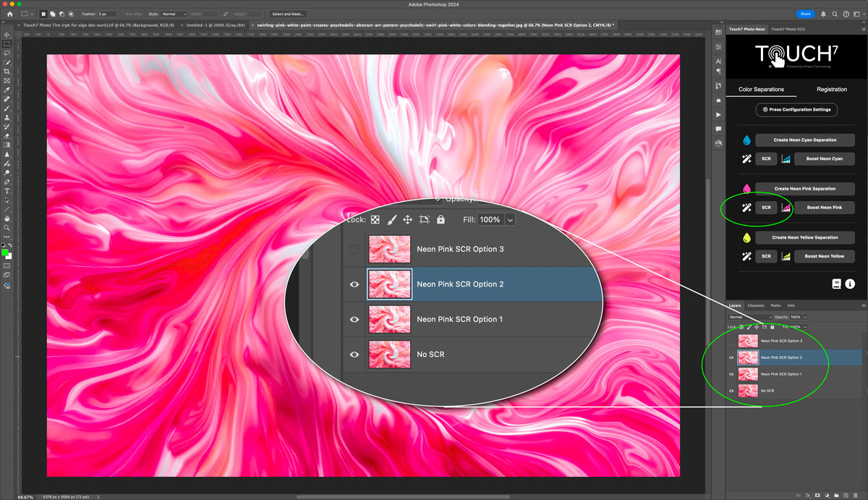Hide the No SCR layer
This screenshot has width=868, height=500.
tap(731, 391)
